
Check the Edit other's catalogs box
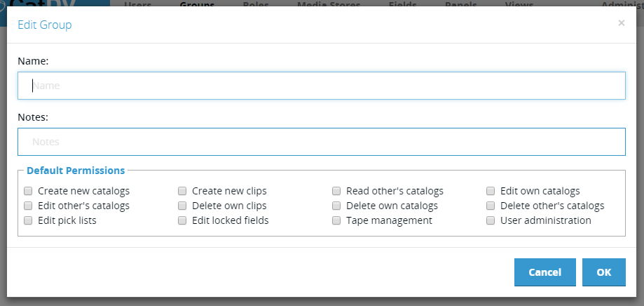coord(28,206)
